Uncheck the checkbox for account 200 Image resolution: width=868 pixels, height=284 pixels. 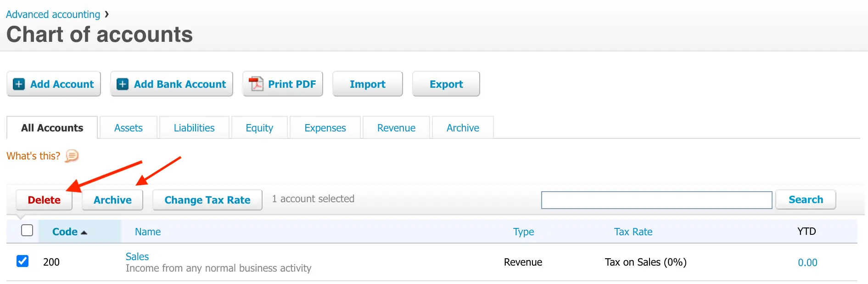(x=22, y=261)
